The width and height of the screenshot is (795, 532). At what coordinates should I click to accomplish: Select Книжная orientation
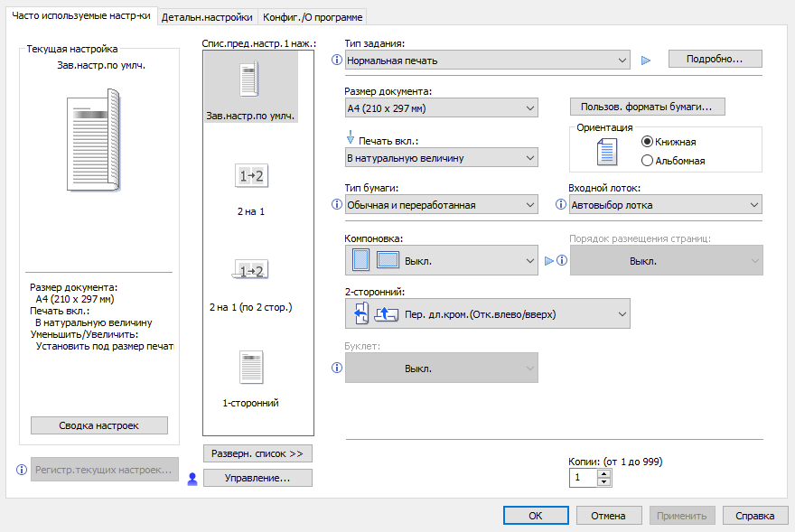point(647,142)
